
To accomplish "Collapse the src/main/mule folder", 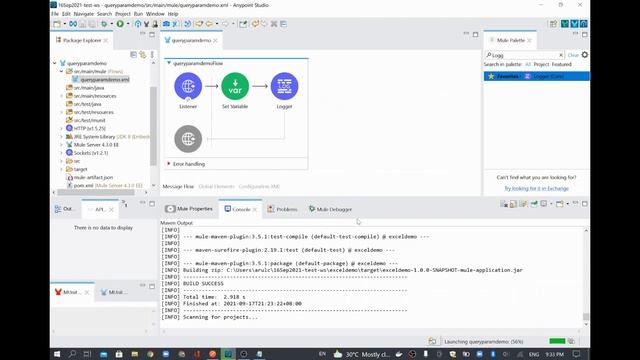I will (62, 71).
